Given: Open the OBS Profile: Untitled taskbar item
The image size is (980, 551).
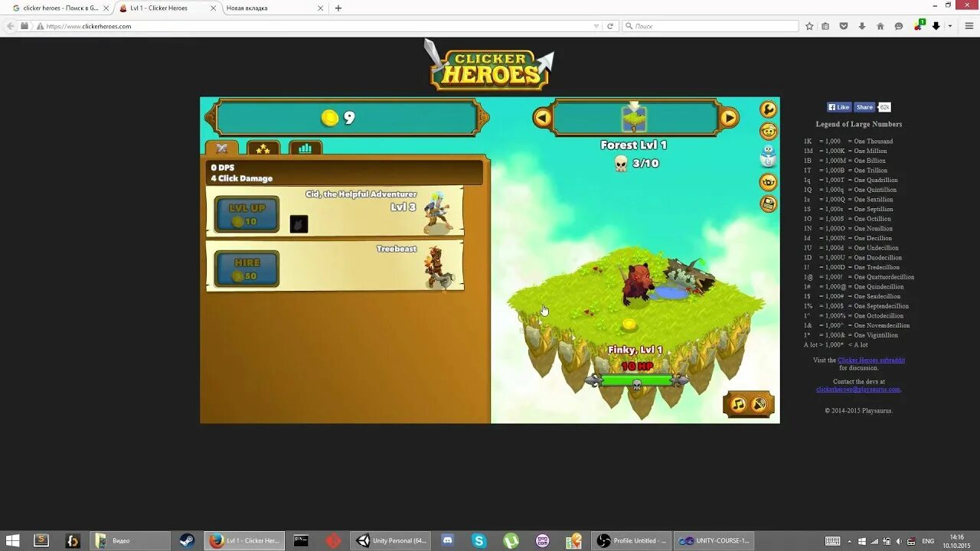Looking at the screenshot, I should pyautogui.click(x=633, y=540).
